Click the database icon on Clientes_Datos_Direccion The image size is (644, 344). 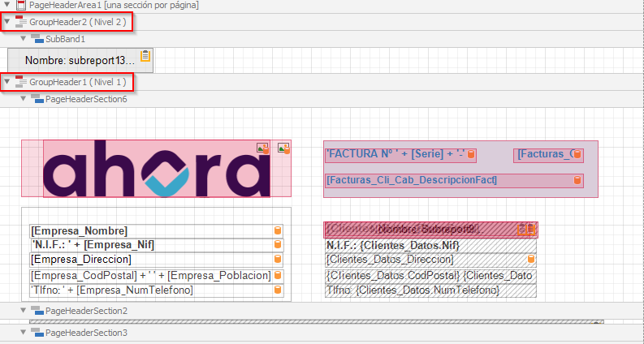point(531,259)
